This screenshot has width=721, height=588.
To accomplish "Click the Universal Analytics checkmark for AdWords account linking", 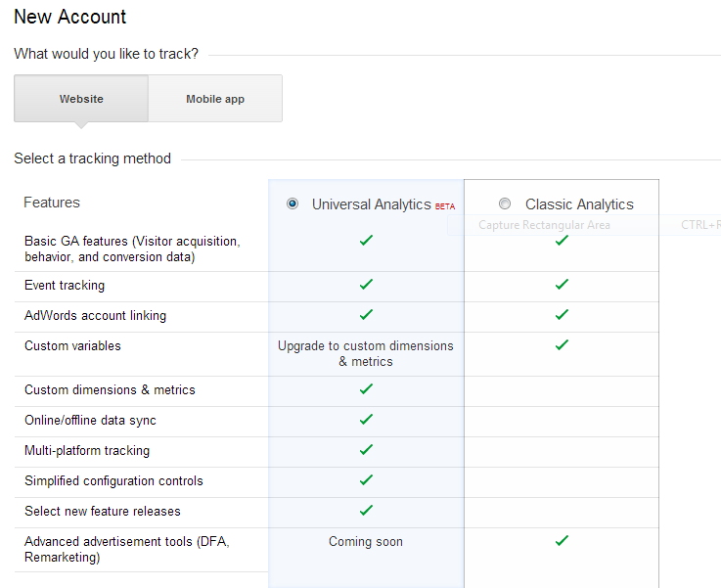I will [x=366, y=314].
